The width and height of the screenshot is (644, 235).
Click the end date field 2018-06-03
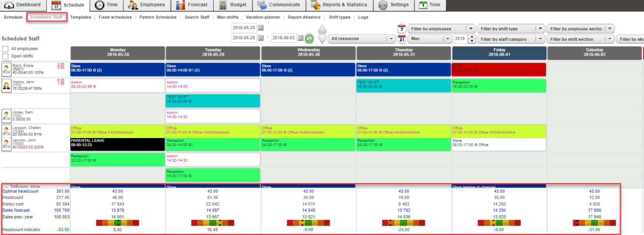tap(283, 38)
